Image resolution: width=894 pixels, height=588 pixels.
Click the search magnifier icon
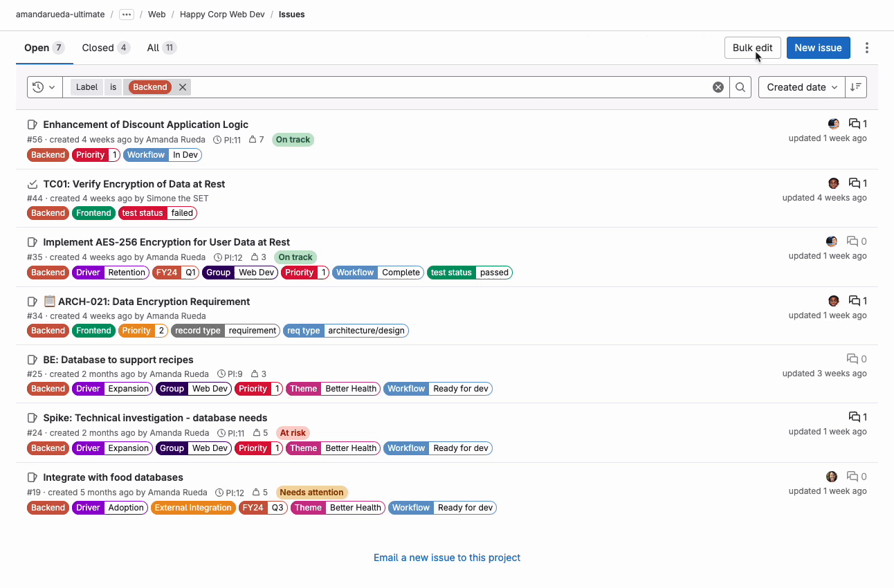click(740, 86)
